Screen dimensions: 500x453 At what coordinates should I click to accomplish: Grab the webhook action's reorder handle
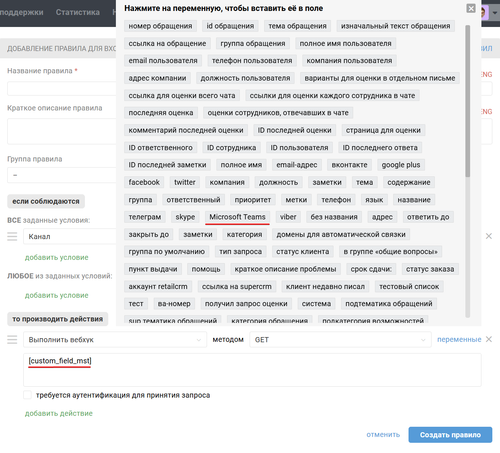[12, 340]
